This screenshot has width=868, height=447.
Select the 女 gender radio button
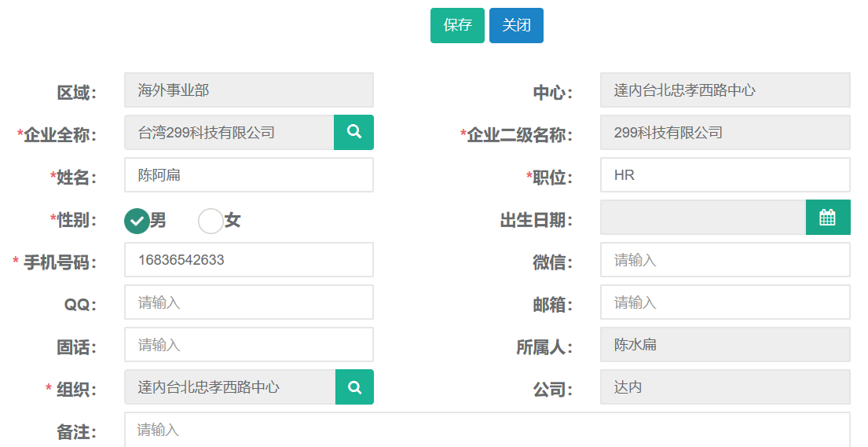(x=211, y=221)
